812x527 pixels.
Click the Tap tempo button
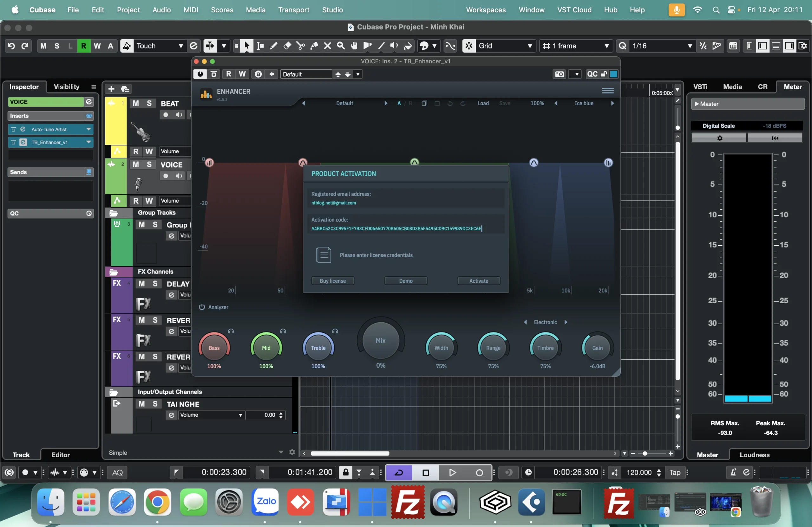pyautogui.click(x=675, y=472)
